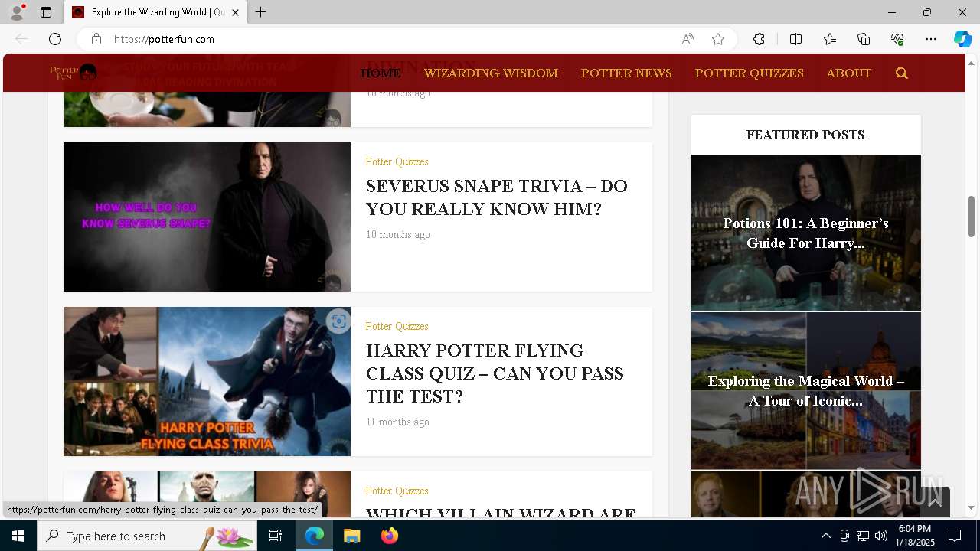Open Firefox from the taskbar

click(390, 536)
